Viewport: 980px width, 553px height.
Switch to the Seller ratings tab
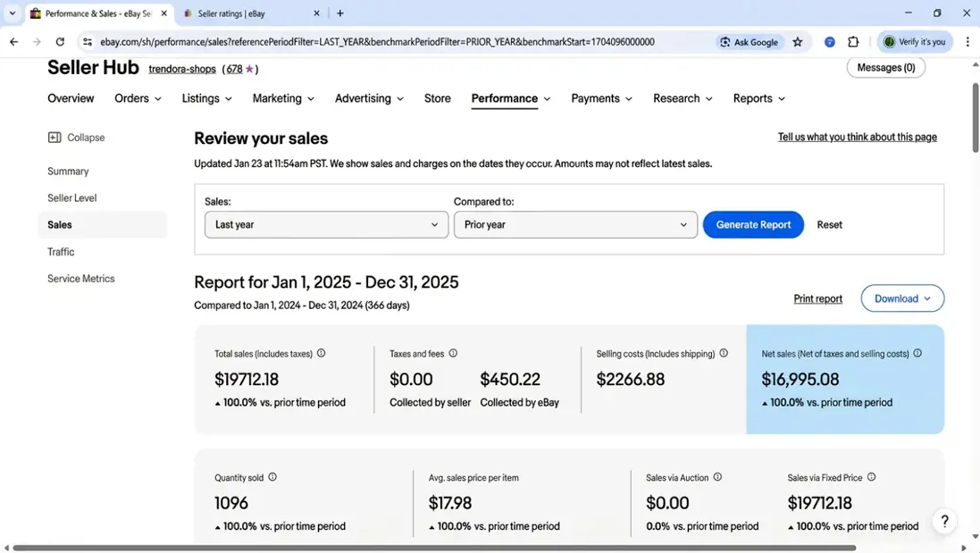[250, 13]
